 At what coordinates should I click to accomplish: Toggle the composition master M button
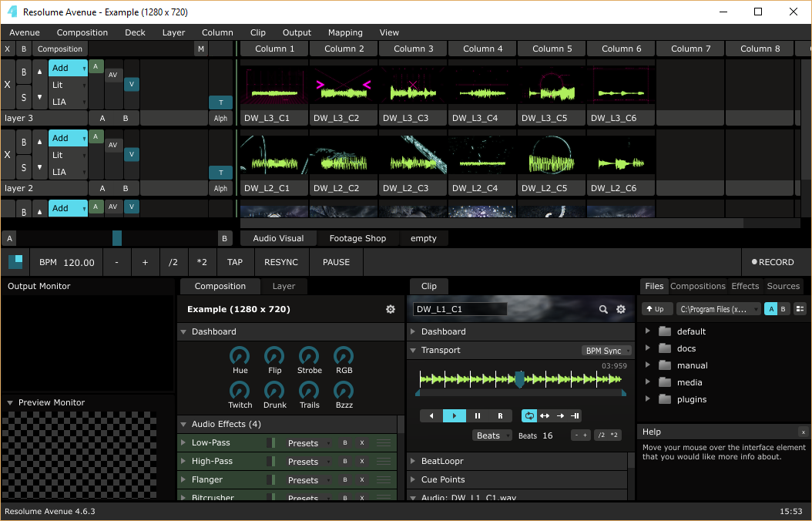(x=201, y=49)
